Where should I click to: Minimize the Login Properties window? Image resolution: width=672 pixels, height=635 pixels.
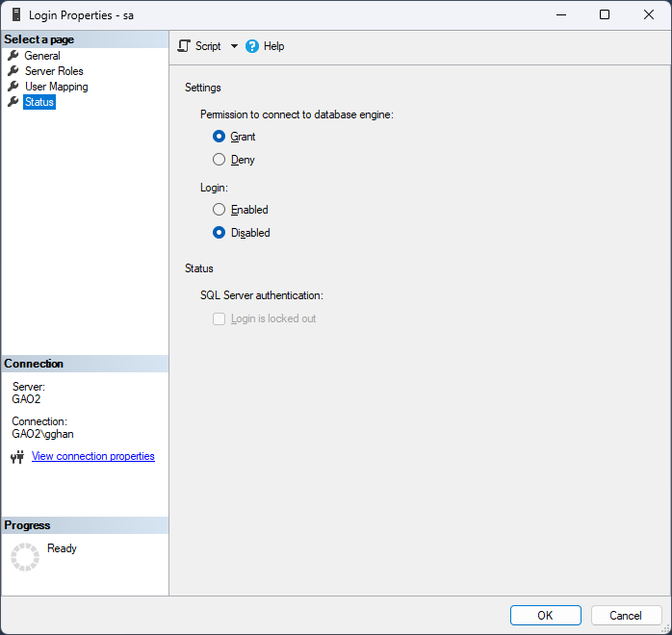(x=561, y=14)
